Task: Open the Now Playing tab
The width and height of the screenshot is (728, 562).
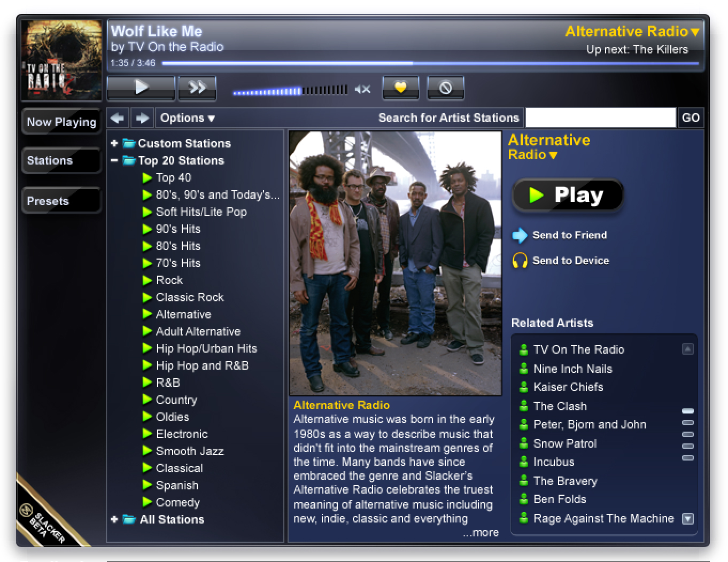Action: (61, 122)
